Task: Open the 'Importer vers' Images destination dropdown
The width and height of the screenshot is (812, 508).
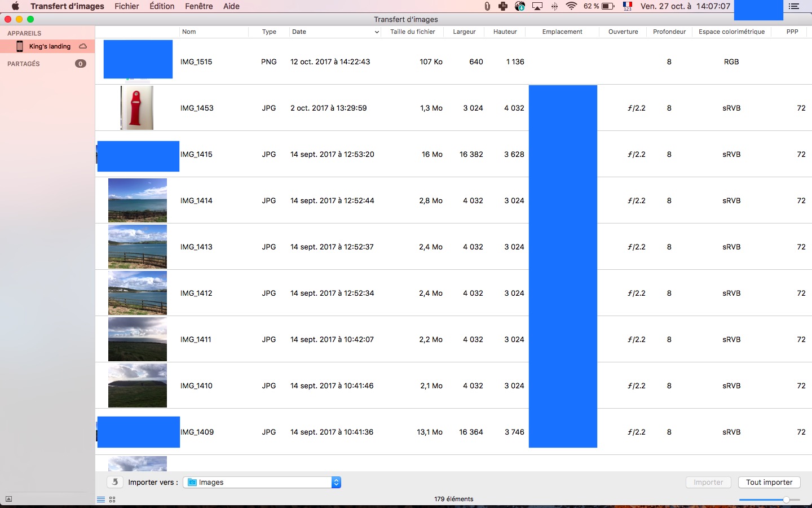Action: (x=262, y=482)
